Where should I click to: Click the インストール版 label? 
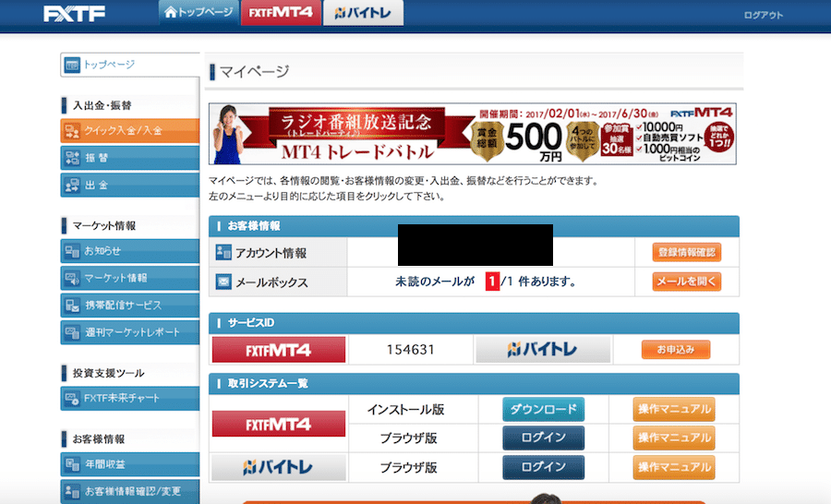[x=406, y=410]
